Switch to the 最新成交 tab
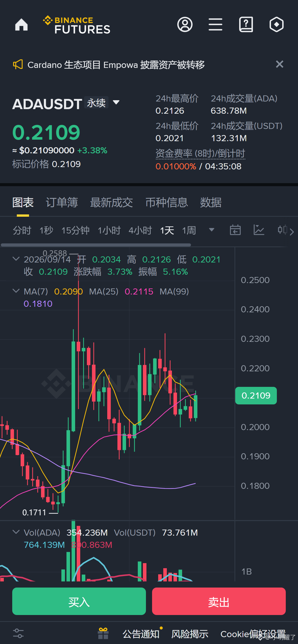The height and width of the screenshot is (644, 298). point(112,203)
